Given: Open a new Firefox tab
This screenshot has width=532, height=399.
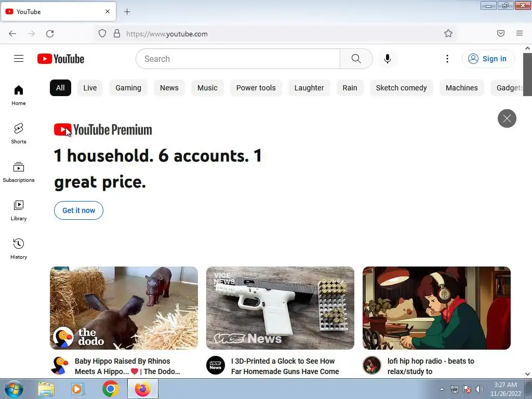Looking at the screenshot, I should tap(127, 12).
